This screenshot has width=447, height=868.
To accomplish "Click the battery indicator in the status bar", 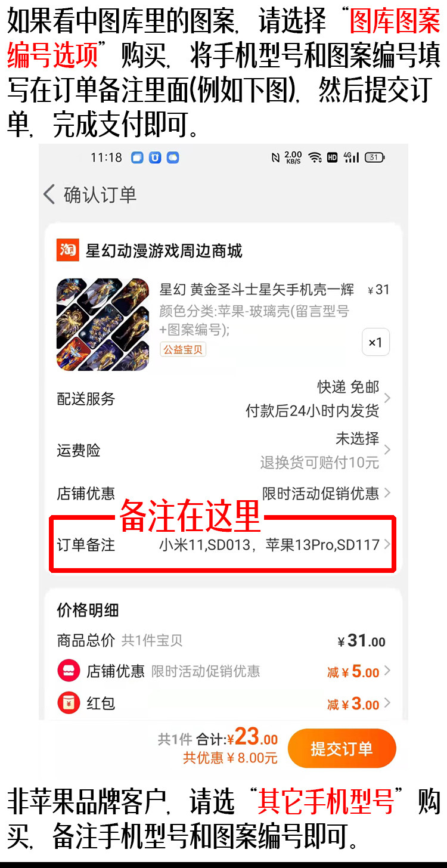I will 374,157.
